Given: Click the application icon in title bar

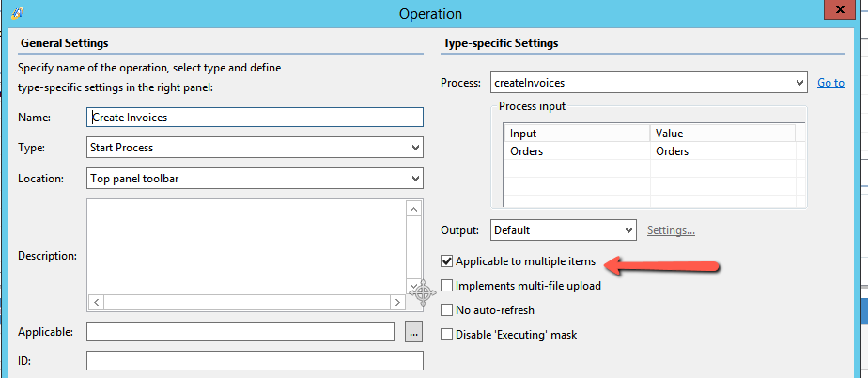Looking at the screenshot, I should (16, 12).
